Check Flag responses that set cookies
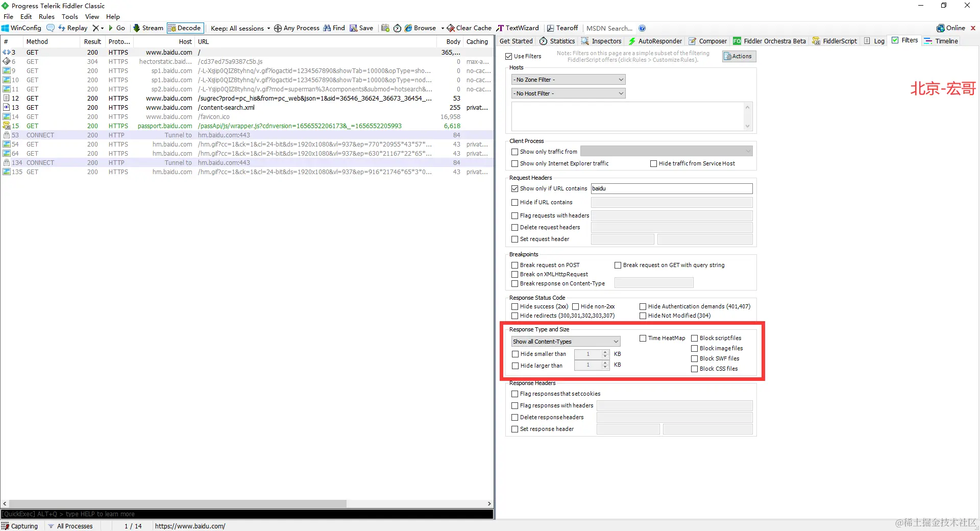This screenshot has width=980, height=531. (x=514, y=394)
